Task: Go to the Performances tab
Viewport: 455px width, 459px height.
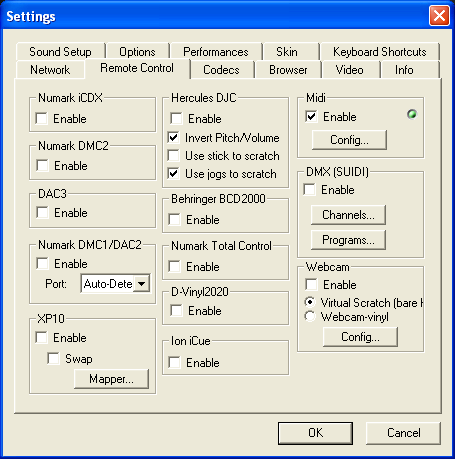Action: click(216, 52)
